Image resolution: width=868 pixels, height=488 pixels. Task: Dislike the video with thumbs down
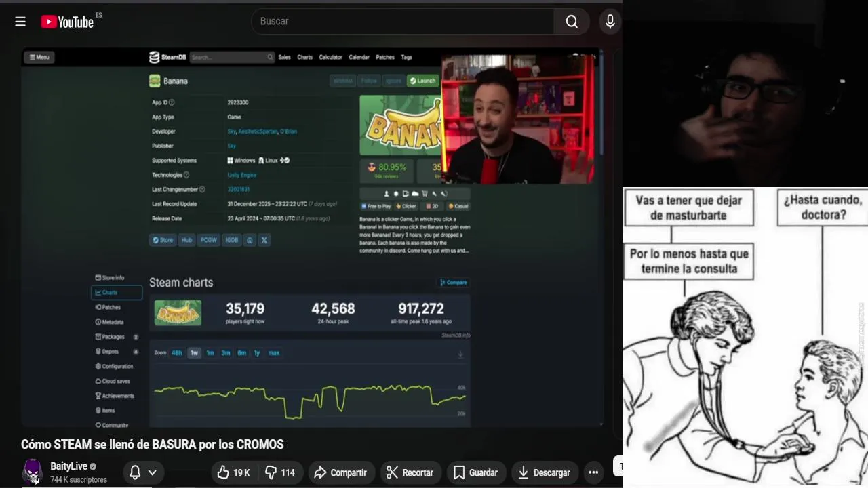point(280,472)
